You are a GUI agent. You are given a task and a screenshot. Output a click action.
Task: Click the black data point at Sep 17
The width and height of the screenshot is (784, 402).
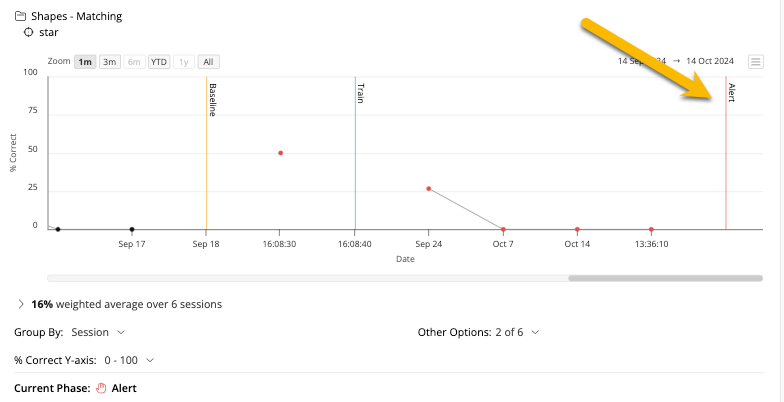(132, 229)
